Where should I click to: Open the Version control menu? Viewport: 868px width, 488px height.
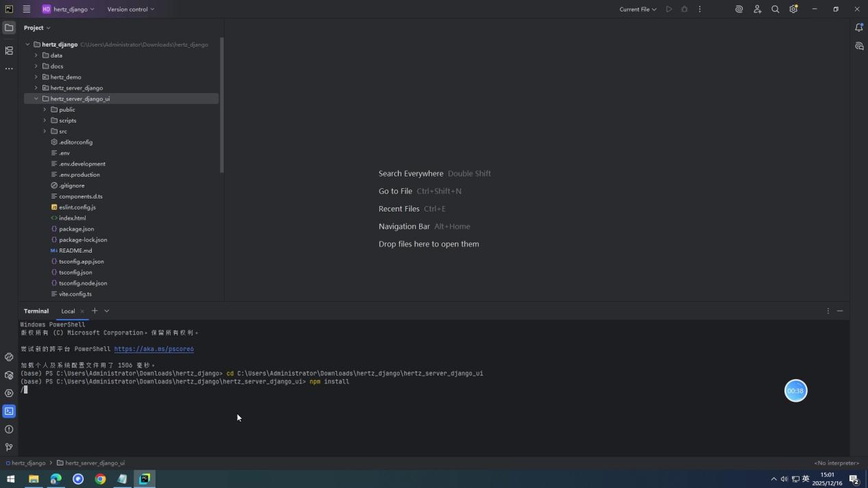point(127,9)
